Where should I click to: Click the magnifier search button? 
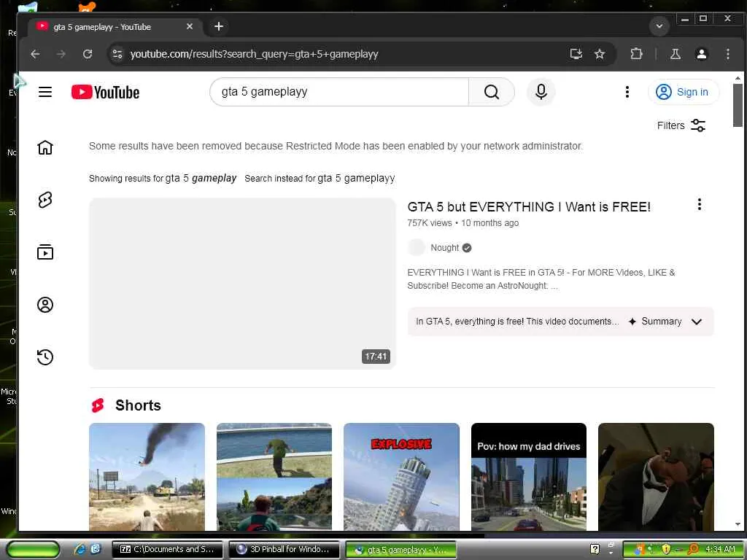pos(491,92)
